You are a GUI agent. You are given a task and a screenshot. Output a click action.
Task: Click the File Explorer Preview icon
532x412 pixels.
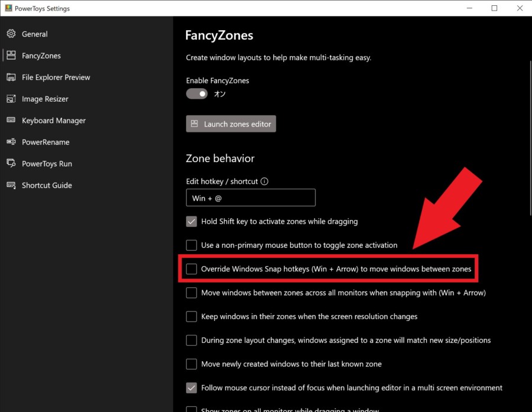pos(11,77)
